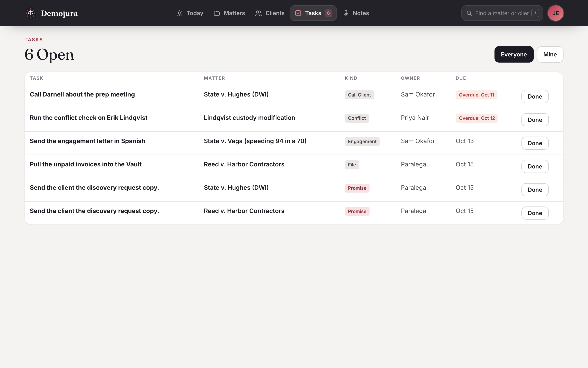Click the magnifier icon in search box
588x368 pixels.
pos(469,13)
